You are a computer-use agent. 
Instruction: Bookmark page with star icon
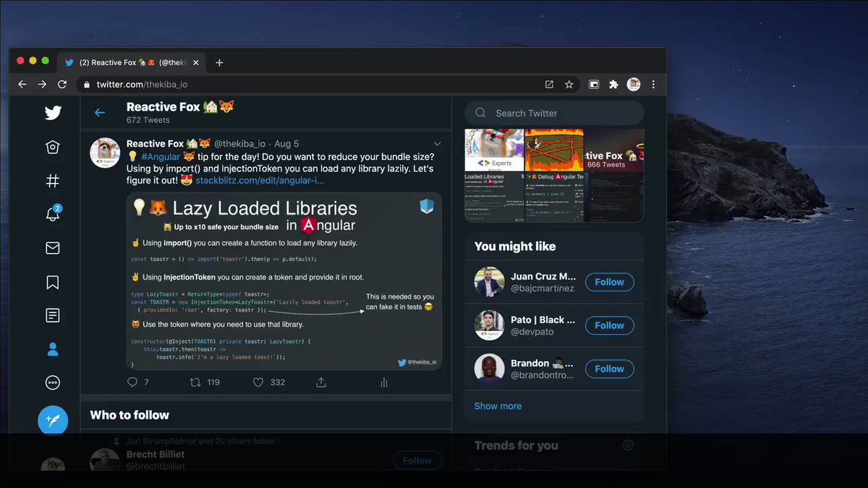(569, 85)
